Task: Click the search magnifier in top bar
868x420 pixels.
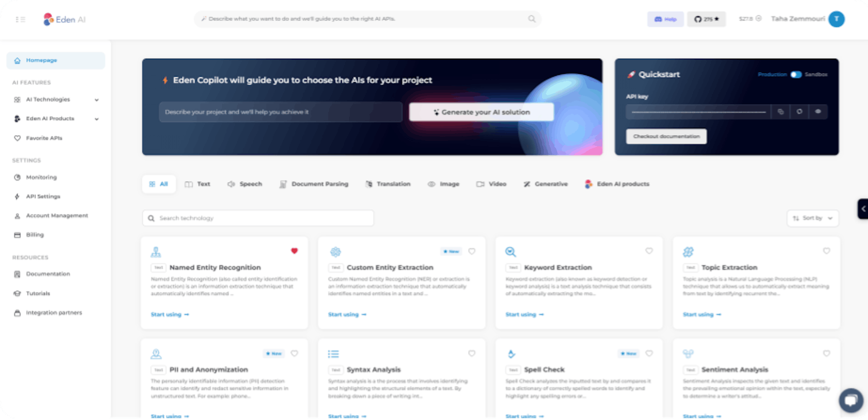Action: pos(532,19)
